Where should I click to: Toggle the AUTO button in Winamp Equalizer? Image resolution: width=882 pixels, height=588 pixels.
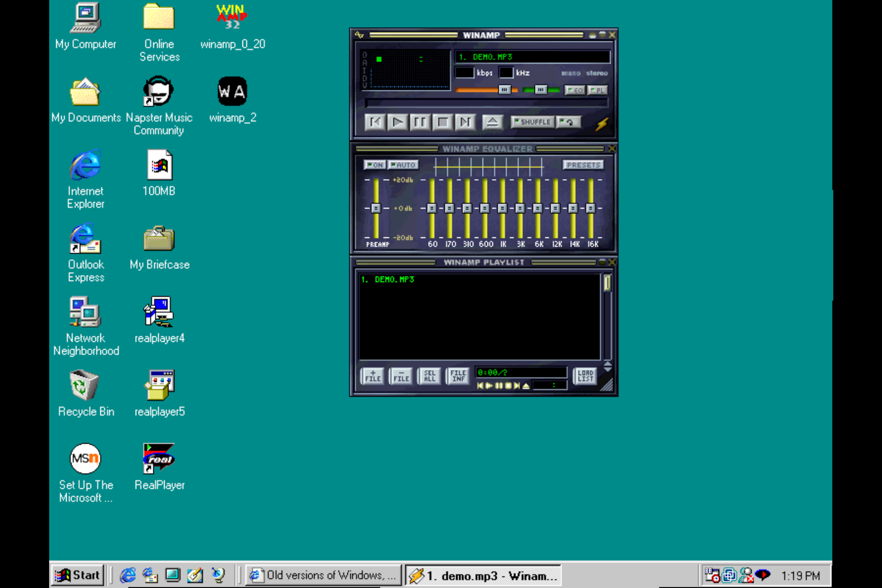coord(402,165)
